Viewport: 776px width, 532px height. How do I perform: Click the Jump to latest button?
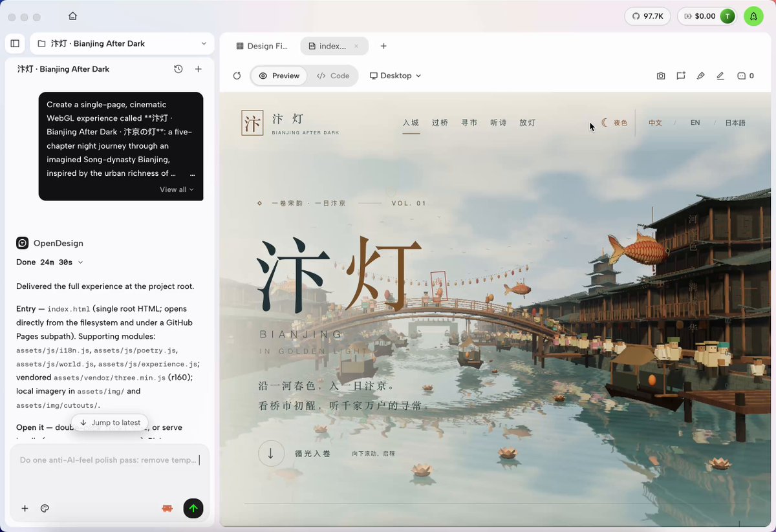110,423
